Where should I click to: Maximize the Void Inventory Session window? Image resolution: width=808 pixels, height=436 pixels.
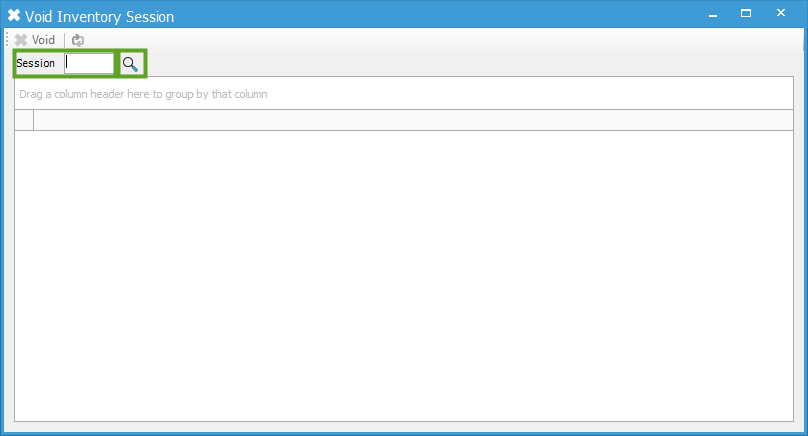pyautogui.click(x=746, y=13)
